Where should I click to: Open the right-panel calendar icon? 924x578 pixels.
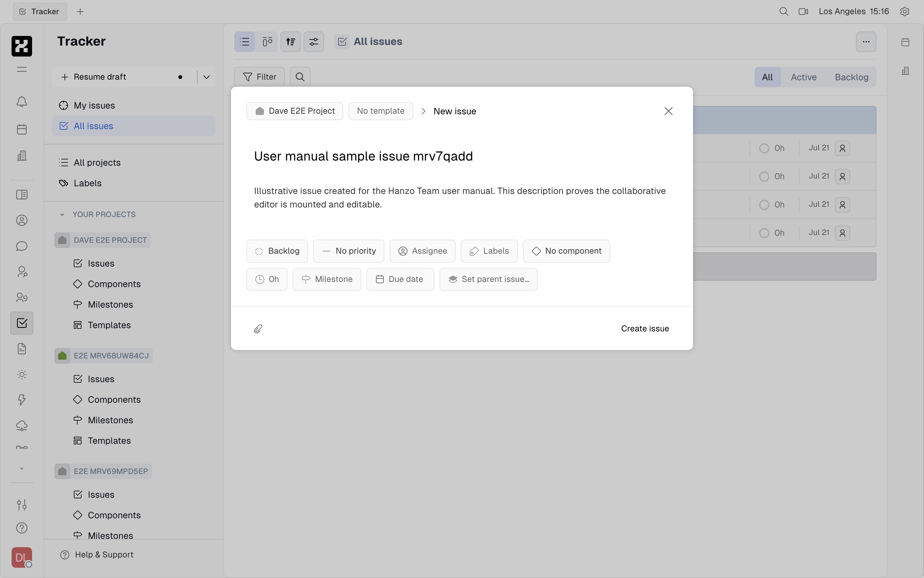905,42
